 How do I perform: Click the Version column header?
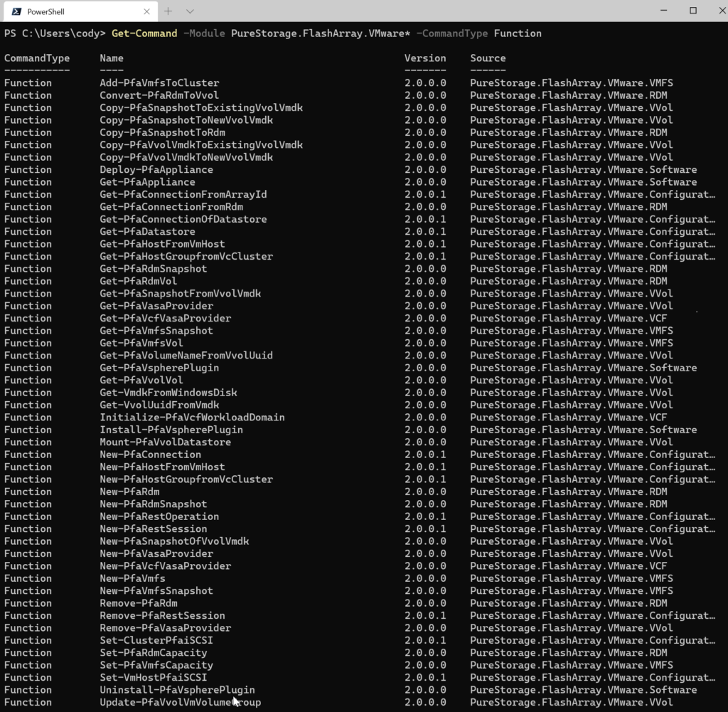(x=425, y=58)
